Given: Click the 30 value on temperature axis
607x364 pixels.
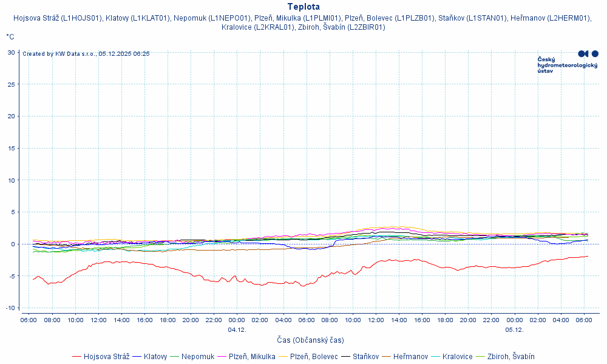Looking at the screenshot, I should coord(12,52).
